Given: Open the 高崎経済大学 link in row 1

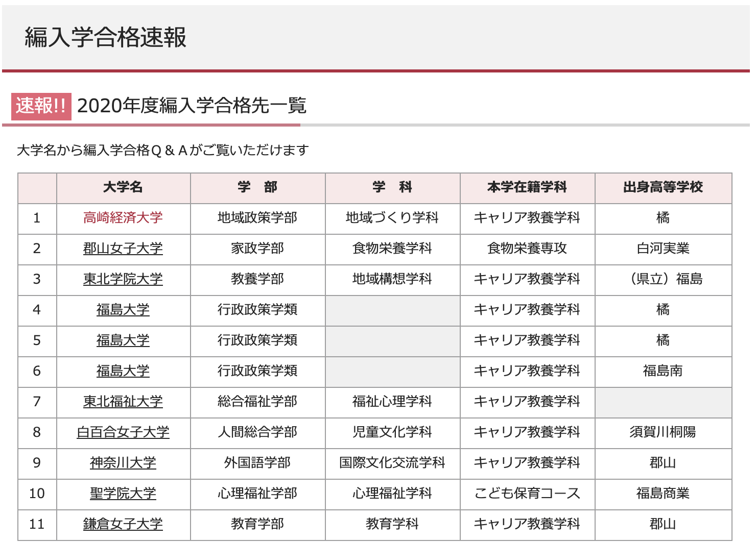Looking at the screenshot, I should pos(123,218).
